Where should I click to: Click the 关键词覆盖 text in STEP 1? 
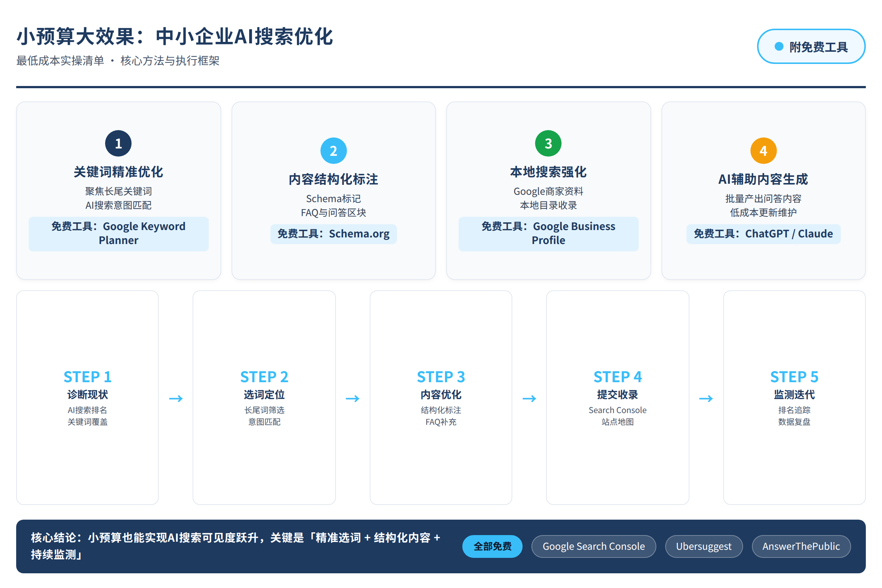(87, 422)
